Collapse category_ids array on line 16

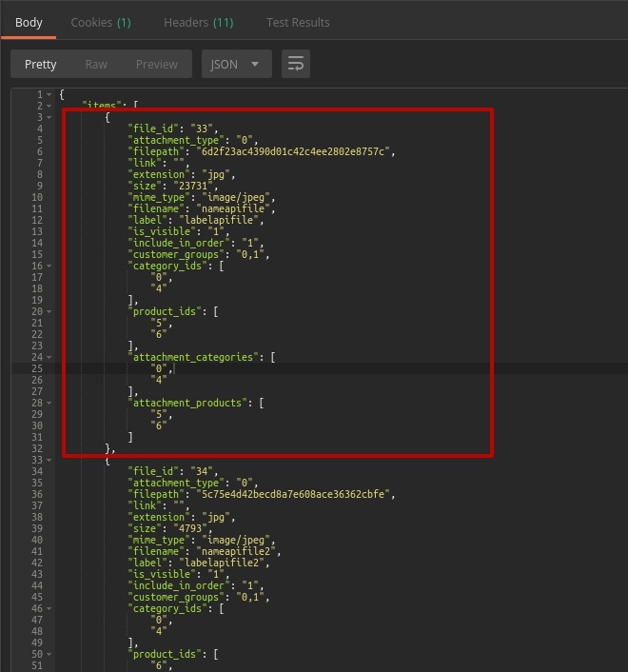(x=49, y=266)
